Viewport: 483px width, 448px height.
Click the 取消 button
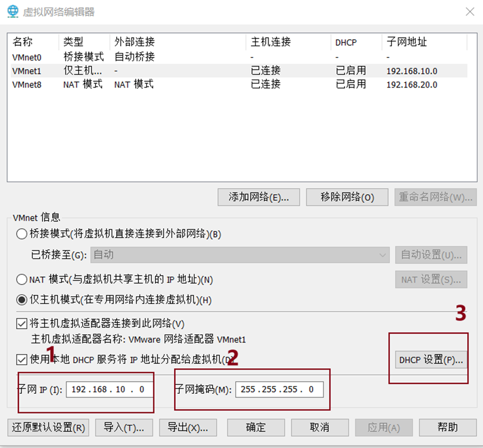coord(320,428)
